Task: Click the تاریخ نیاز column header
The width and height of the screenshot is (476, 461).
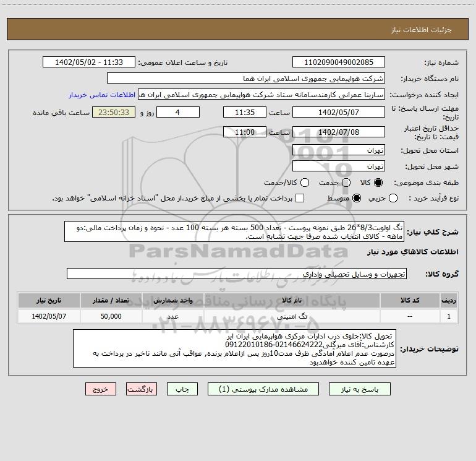Action: (49, 300)
